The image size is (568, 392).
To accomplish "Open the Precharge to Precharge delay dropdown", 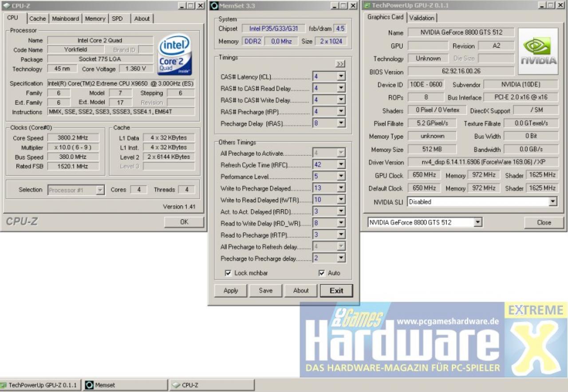I will click(341, 258).
